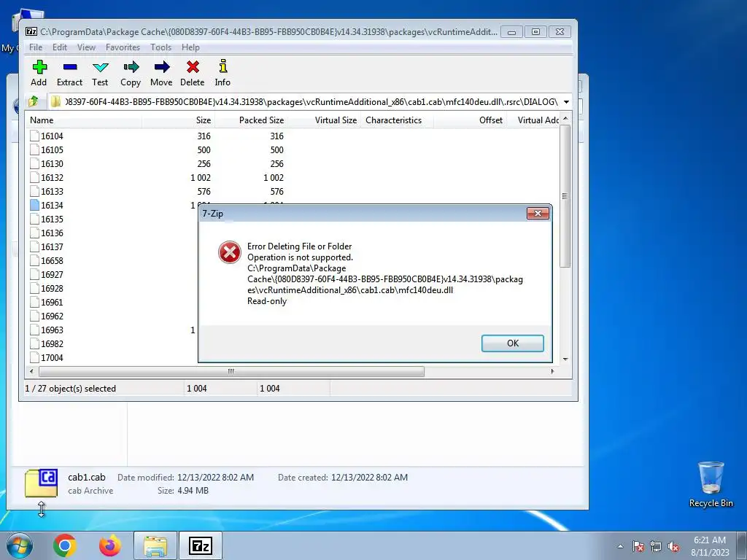
Task: Sort by Virtual Size column header
Action: (x=324, y=120)
